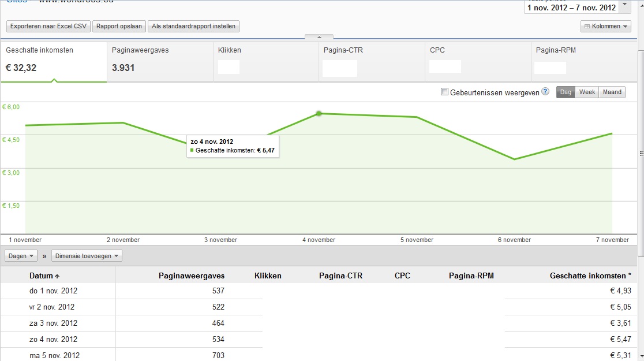Collapse the chart panel with the up arrow
The image size is (644, 361).
[319, 37]
